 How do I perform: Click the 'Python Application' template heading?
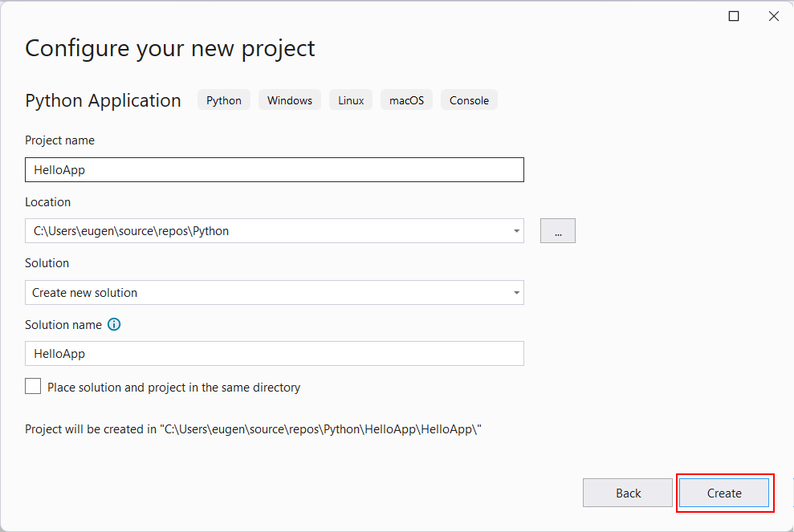[103, 100]
